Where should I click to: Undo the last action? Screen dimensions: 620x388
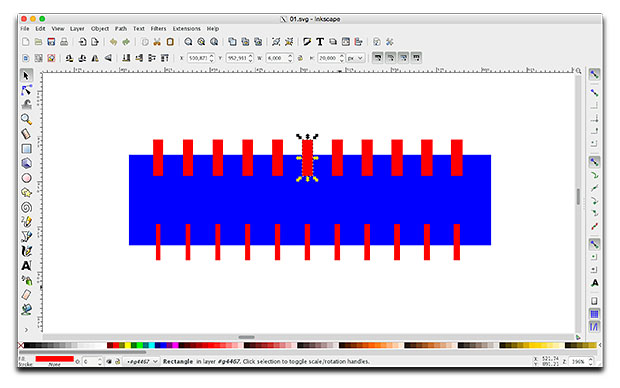tap(113, 42)
